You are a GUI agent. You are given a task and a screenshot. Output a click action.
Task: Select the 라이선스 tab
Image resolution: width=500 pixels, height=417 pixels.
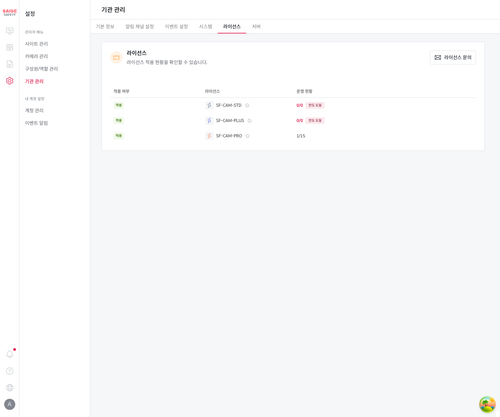point(232,27)
